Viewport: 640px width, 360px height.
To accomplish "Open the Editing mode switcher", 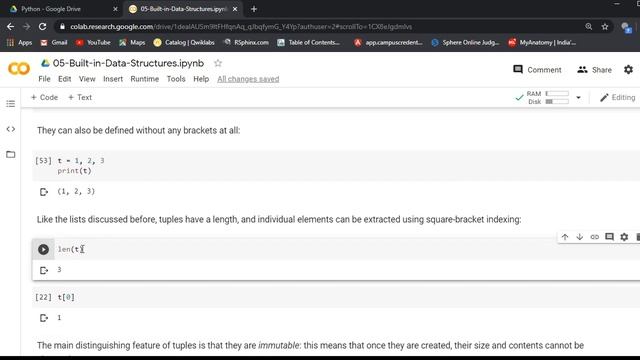I will (x=618, y=98).
